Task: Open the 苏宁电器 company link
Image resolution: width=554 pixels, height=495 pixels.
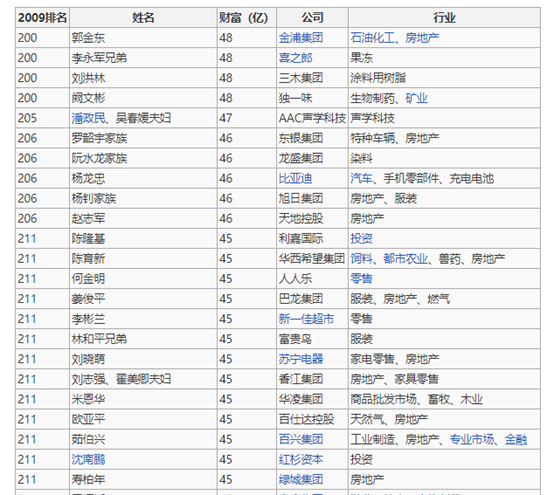Action: (301, 359)
